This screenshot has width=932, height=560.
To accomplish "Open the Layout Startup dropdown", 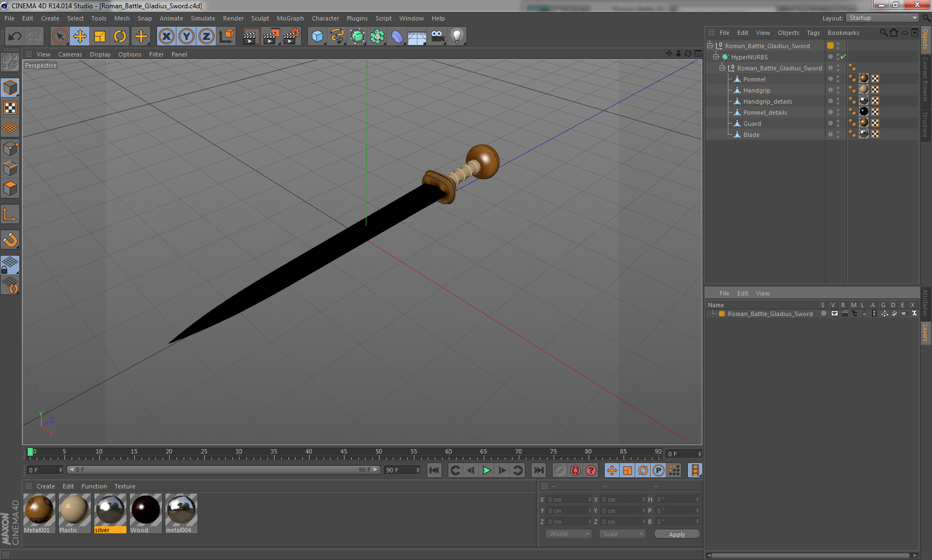I will coord(883,18).
